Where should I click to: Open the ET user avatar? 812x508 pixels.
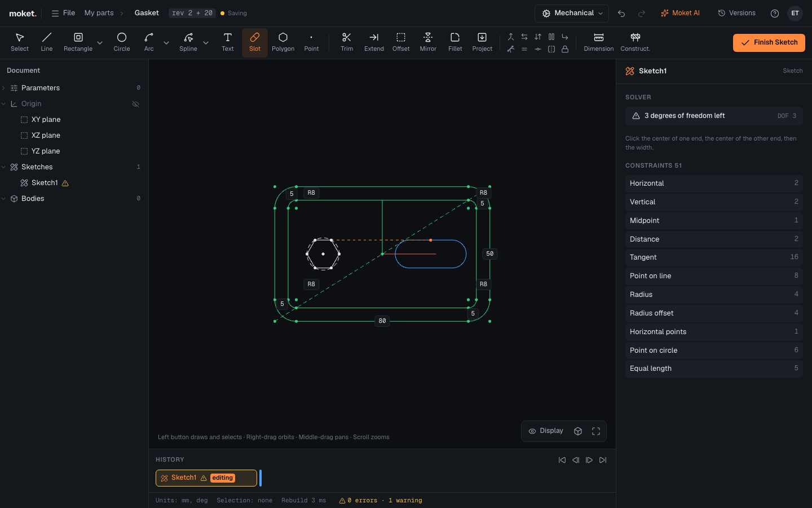[x=795, y=14]
